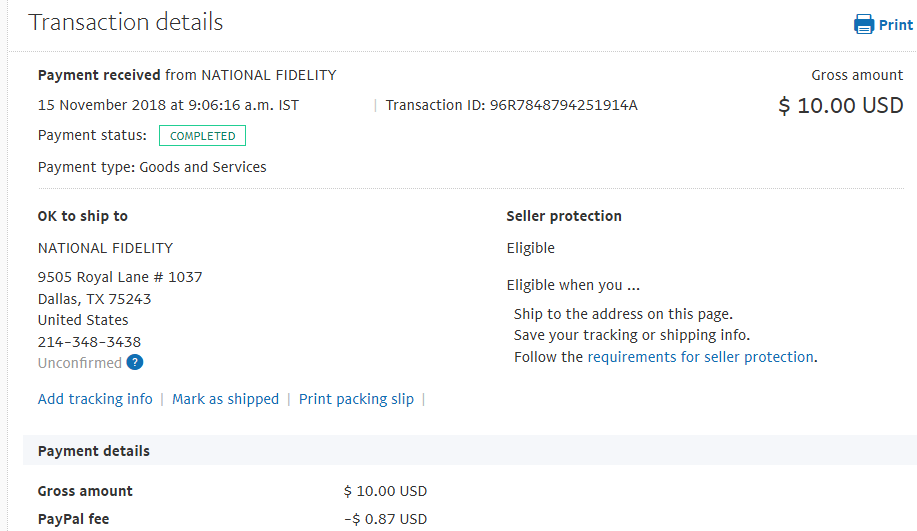
Task: Click the printer icon
Action: 864,25
